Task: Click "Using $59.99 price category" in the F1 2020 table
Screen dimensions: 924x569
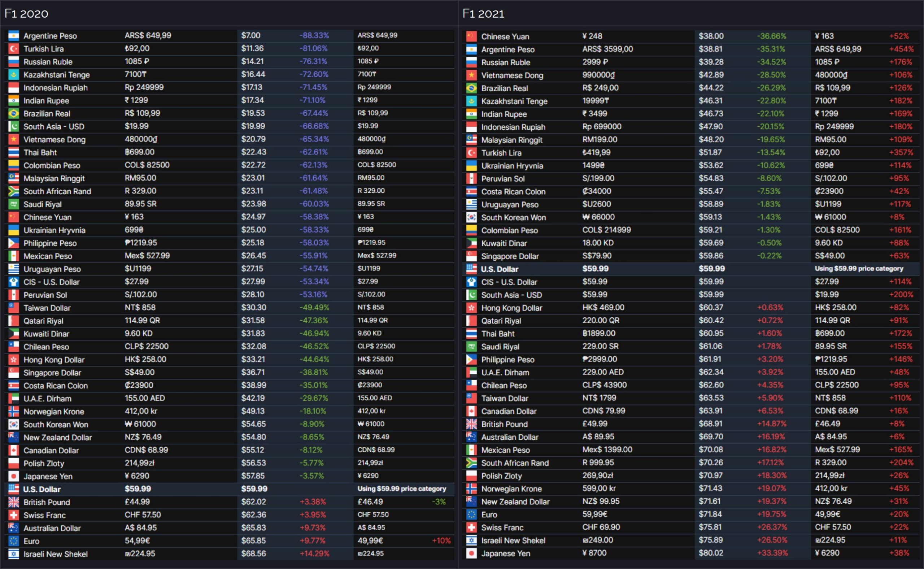Action: [x=401, y=488]
